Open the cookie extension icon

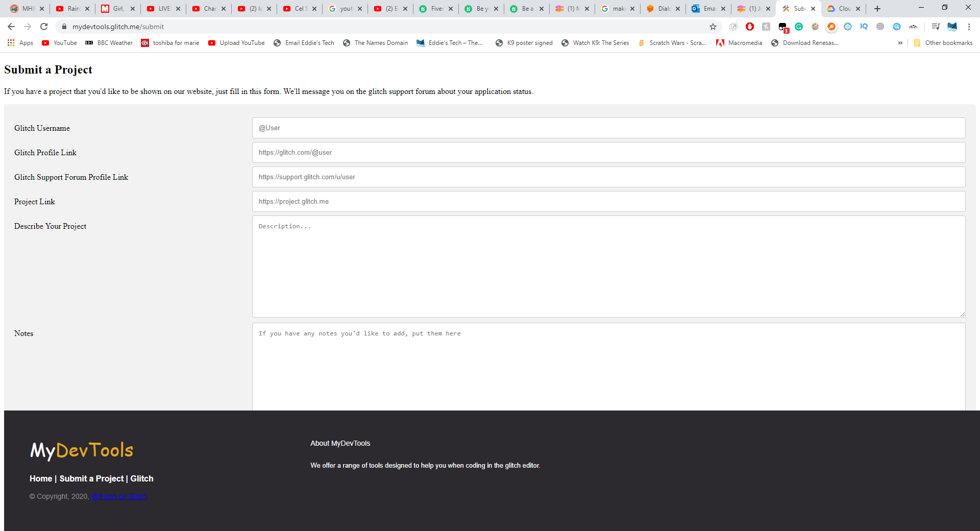(815, 27)
